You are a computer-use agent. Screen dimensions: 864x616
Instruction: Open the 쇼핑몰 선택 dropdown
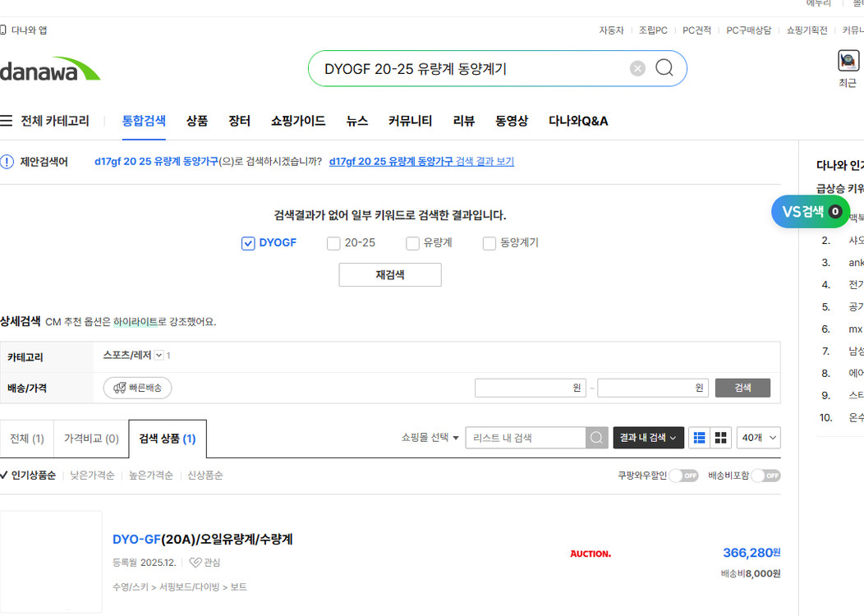pos(430,438)
